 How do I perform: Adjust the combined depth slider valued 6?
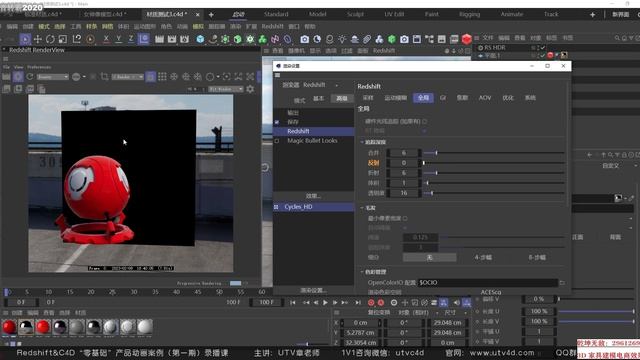(494, 153)
